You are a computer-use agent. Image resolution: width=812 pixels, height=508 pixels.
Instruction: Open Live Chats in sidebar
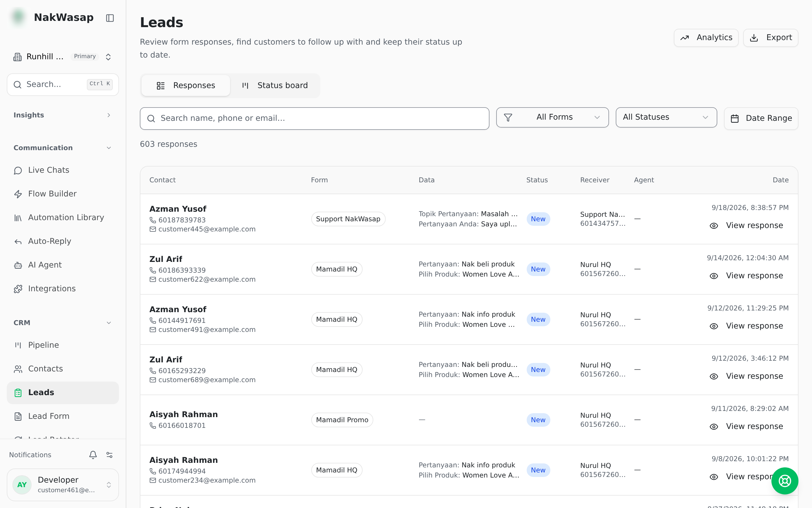[63, 170]
